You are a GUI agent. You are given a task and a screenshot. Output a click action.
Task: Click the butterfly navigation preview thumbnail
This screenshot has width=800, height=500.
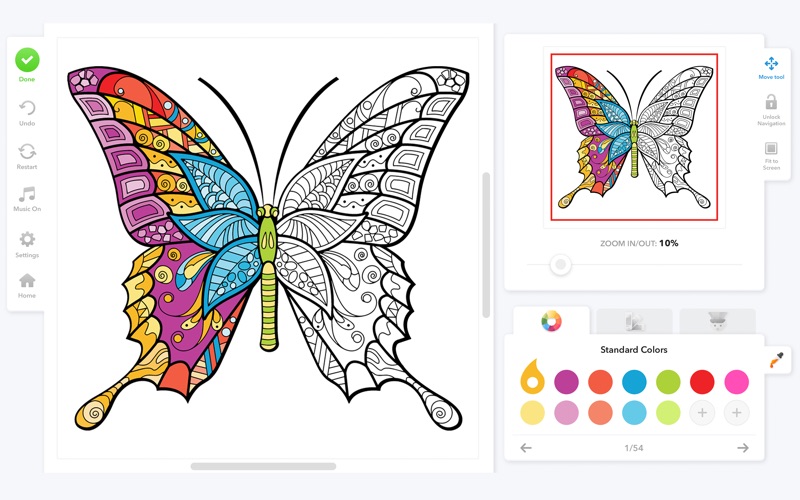coord(634,137)
